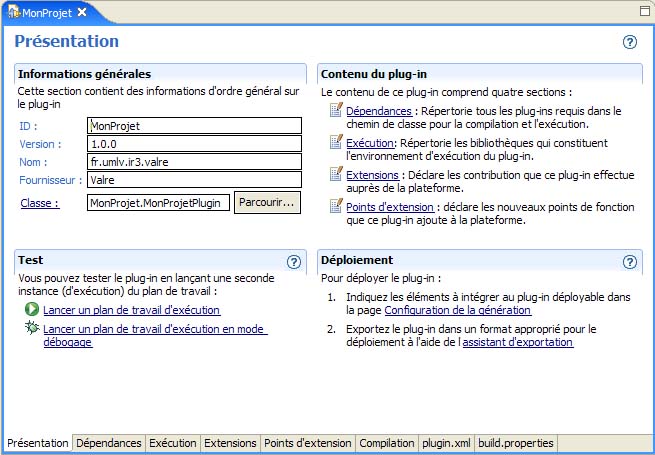Switch to the Dépendances bottom tab
The image size is (655, 455).
point(109,443)
